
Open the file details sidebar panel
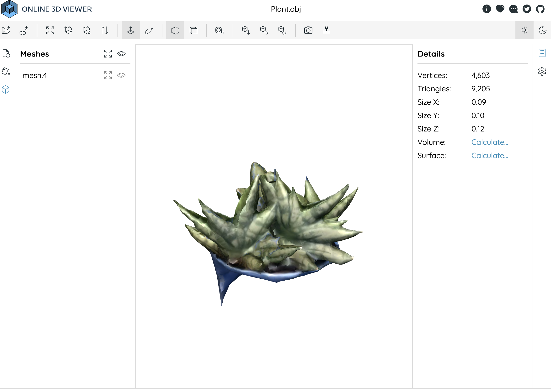point(6,54)
